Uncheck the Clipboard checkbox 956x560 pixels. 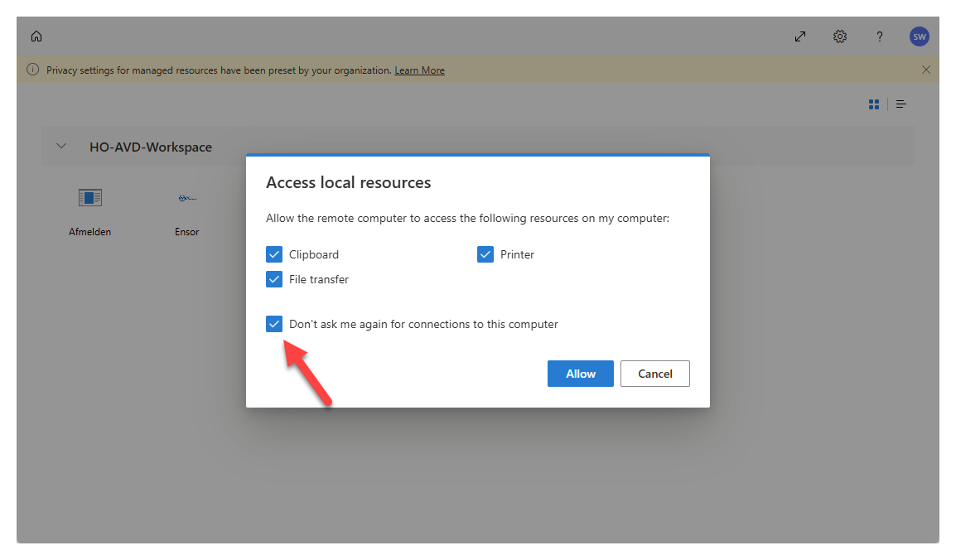click(274, 254)
